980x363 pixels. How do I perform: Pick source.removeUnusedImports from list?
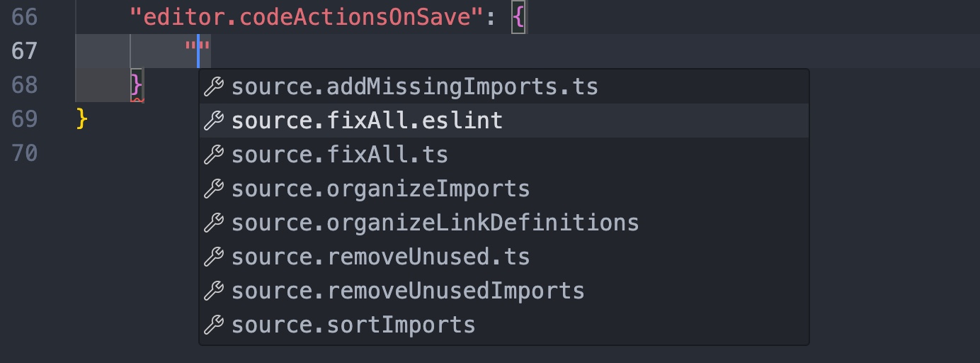click(408, 291)
